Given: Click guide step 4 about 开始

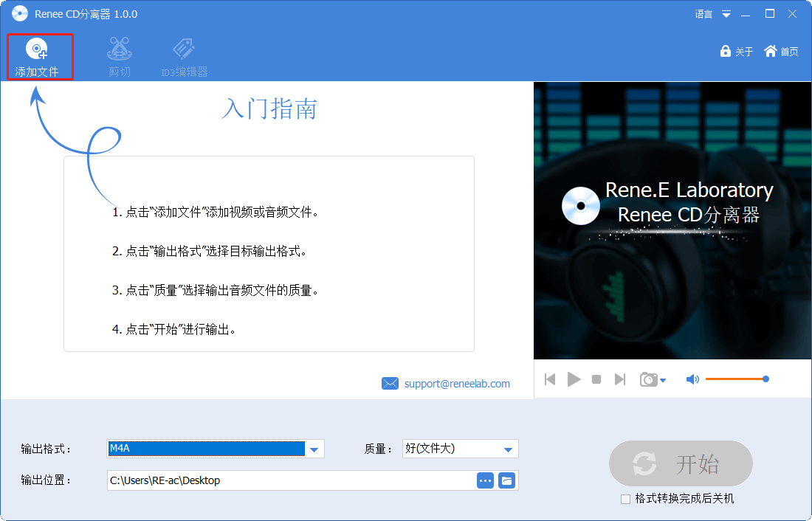Looking at the screenshot, I should click(x=173, y=329).
